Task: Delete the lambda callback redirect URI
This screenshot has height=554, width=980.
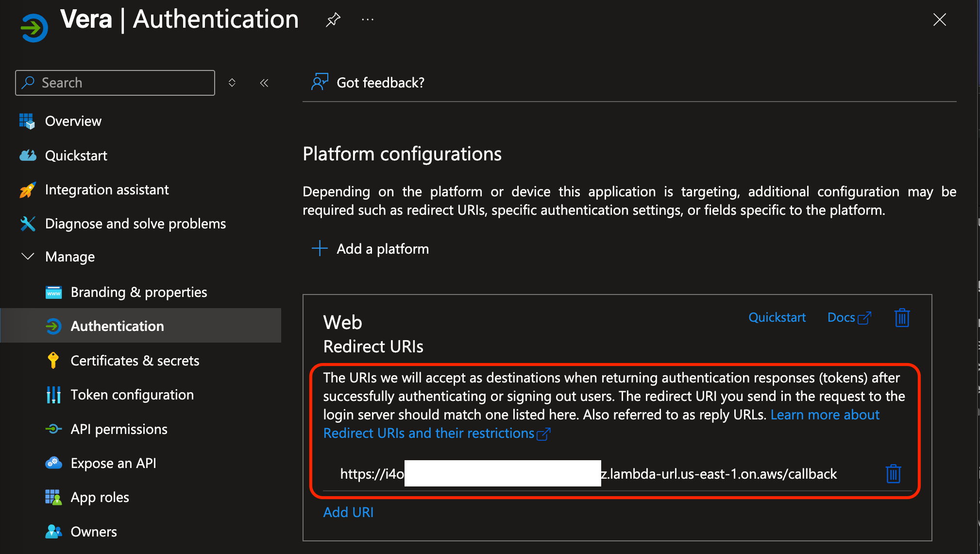Action: pyautogui.click(x=893, y=474)
